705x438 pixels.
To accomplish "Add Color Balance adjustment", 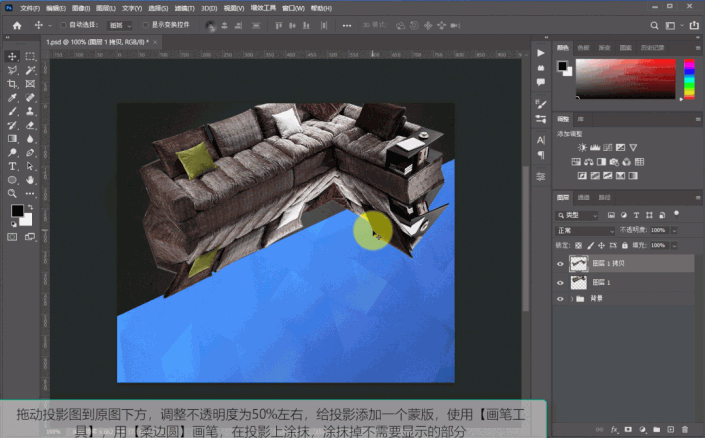I will (589, 162).
